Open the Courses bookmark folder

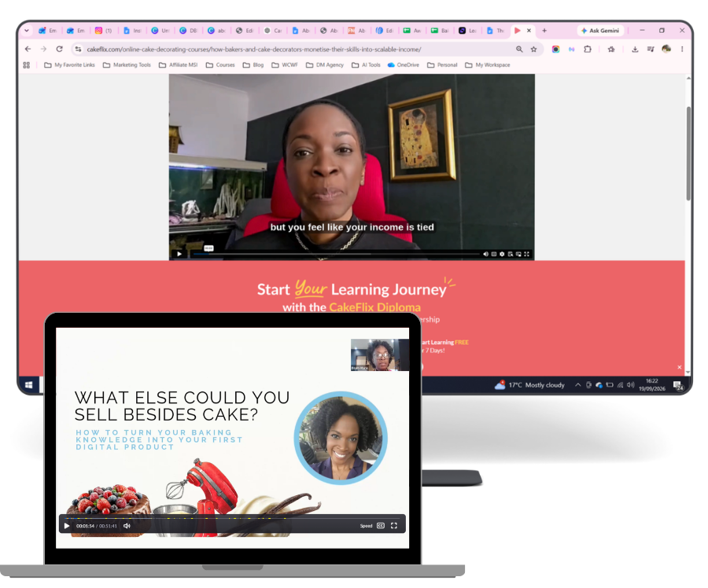220,65
